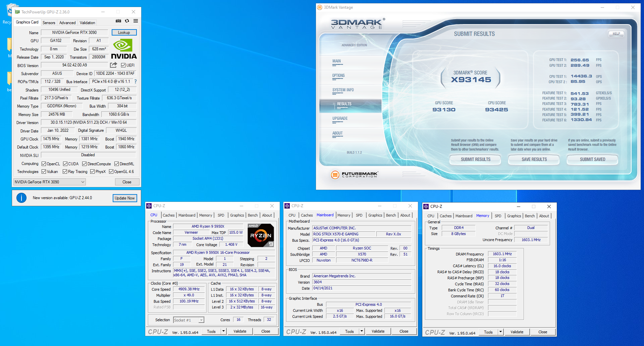The height and width of the screenshot is (346, 644).
Task: Click the GPU-Z screenshot camera icon
Action: click(x=118, y=21)
